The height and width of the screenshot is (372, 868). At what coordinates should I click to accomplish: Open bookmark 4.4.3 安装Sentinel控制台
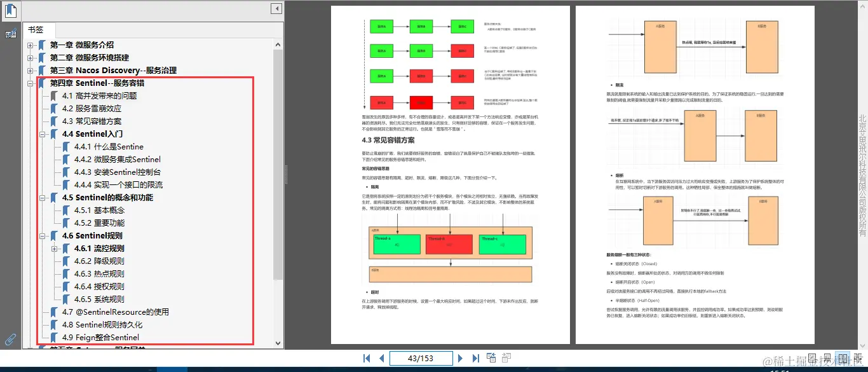pos(118,172)
